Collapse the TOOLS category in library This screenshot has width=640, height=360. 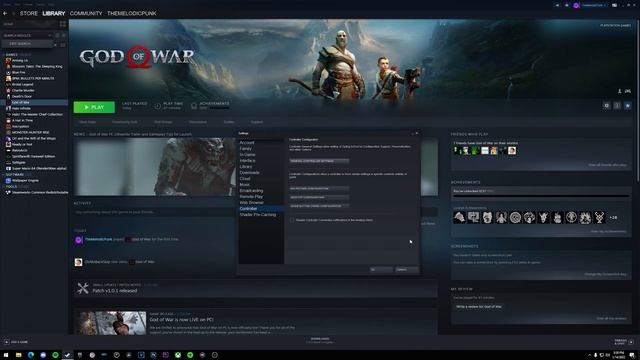[x=11, y=187]
